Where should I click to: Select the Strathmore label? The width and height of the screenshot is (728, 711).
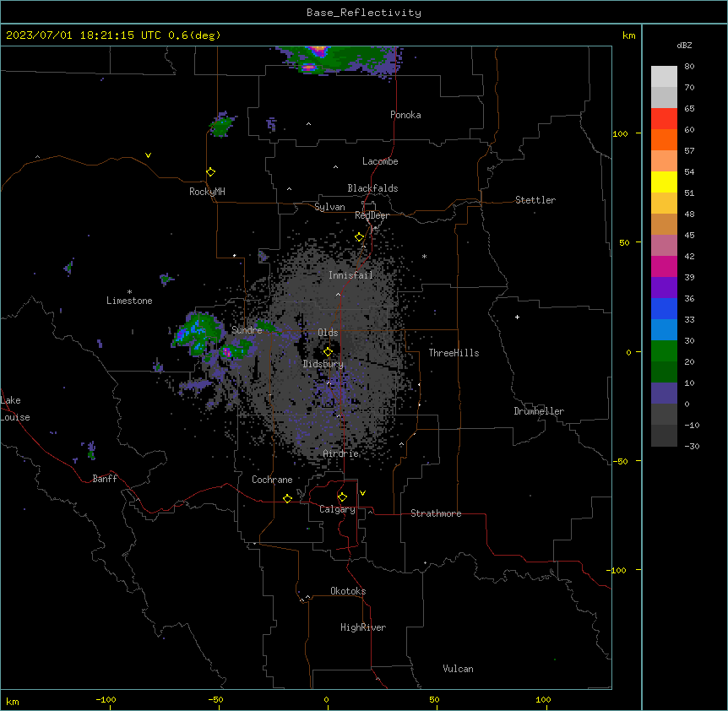pos(436,513)
